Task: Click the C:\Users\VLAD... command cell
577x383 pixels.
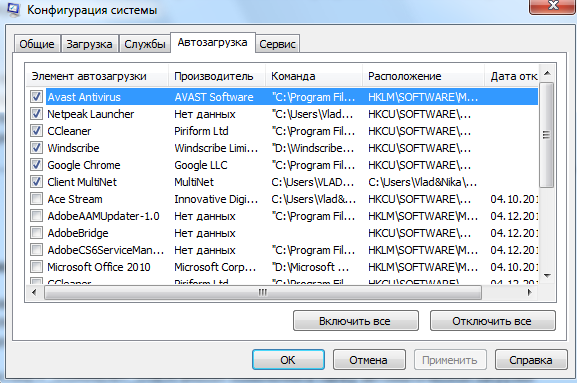Action: (x=313, y=182)
